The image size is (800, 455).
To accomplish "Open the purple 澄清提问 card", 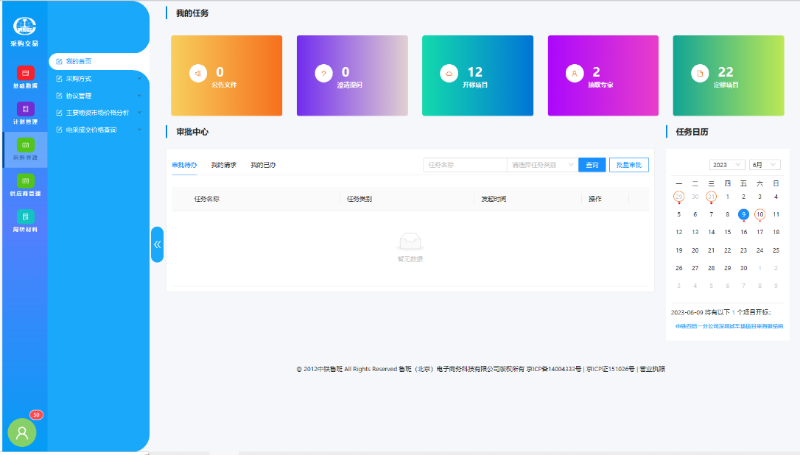I will click(x=352, y=75).
